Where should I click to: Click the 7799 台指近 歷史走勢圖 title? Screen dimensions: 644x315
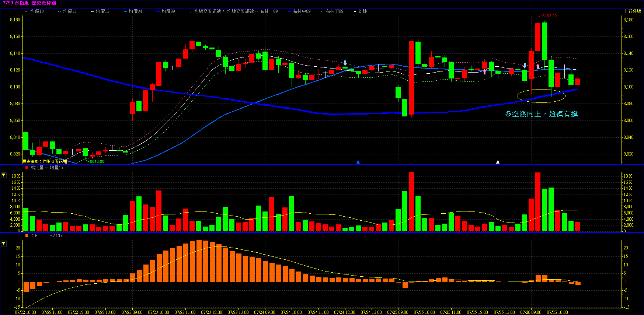click(x=29, y=3)
